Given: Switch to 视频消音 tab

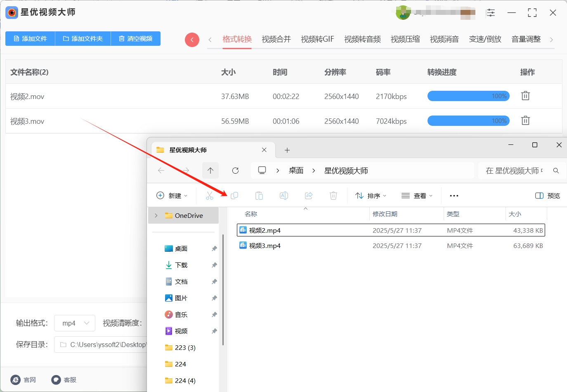Looking at the screenshot, I should 444,39.
